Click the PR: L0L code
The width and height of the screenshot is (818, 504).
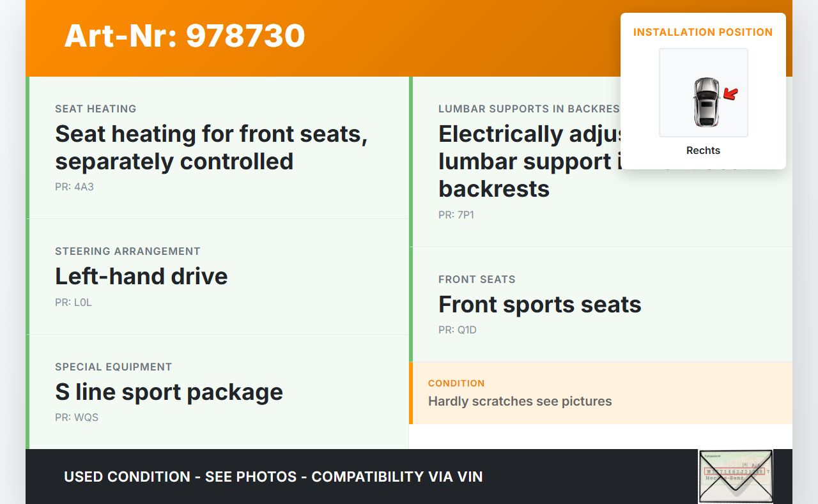click(x=73, y=303)
